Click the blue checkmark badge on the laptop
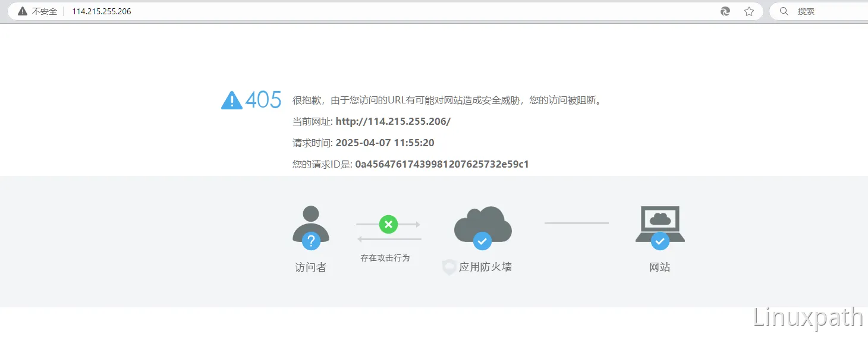The width and height of the screenshot is (868, 337). pos(660,241)
